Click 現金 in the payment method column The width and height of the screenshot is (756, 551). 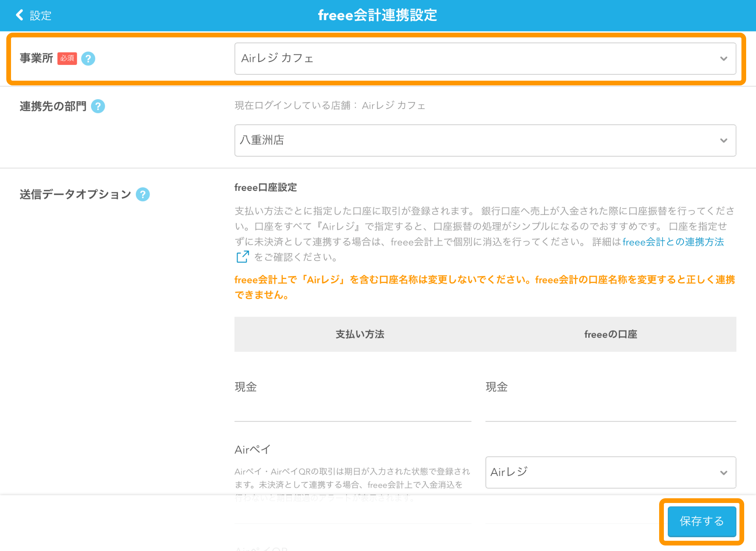246,387
